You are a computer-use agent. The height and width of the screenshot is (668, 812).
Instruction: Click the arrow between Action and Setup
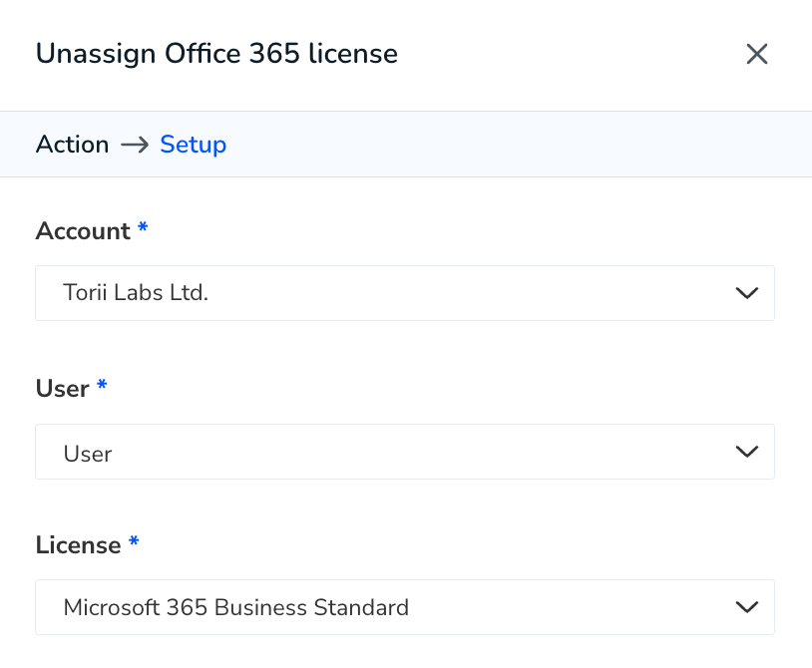click(x=135, y=145)
